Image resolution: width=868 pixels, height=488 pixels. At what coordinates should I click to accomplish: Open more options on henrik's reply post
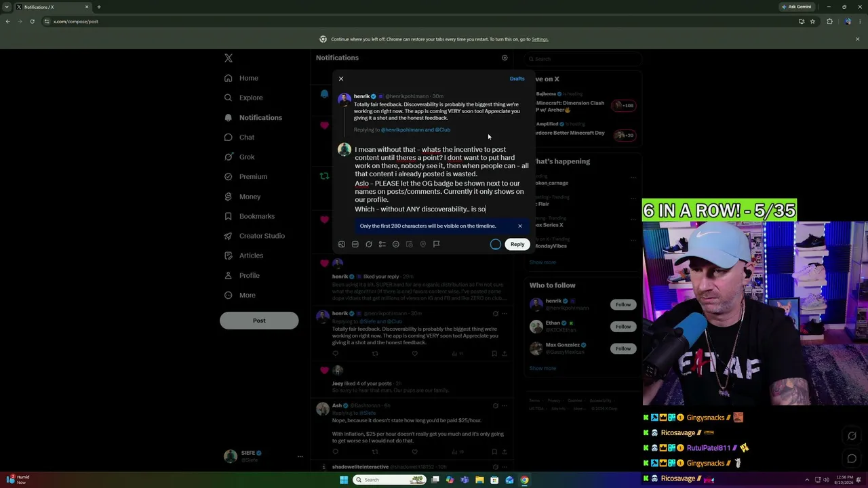505,313
